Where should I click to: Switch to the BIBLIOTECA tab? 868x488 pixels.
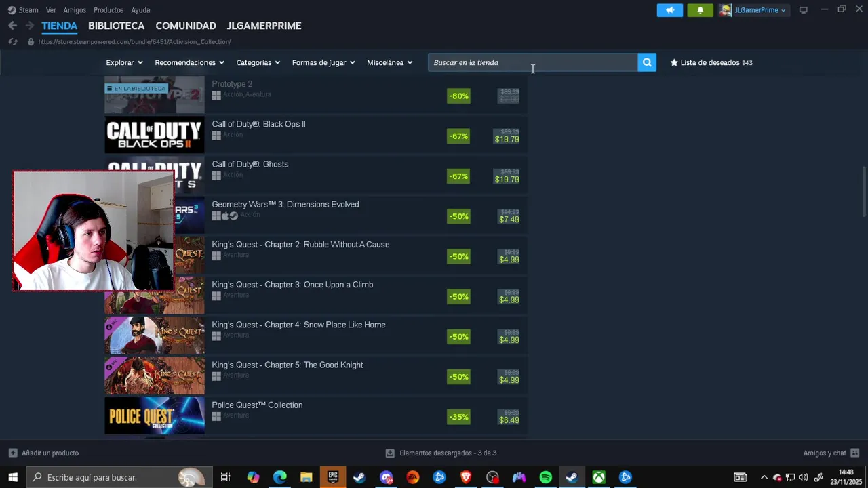pos(116,26)
